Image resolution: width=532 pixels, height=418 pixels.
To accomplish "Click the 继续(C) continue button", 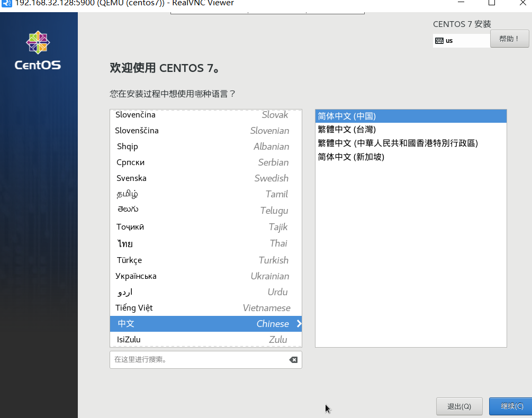I will pos(511,406).
